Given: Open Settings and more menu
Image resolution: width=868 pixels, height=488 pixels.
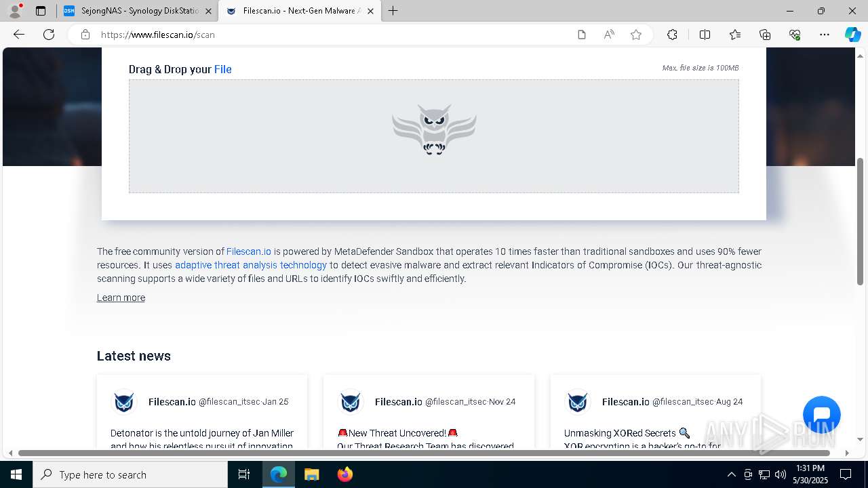Looking at the screenshot, I should [825, 35].
